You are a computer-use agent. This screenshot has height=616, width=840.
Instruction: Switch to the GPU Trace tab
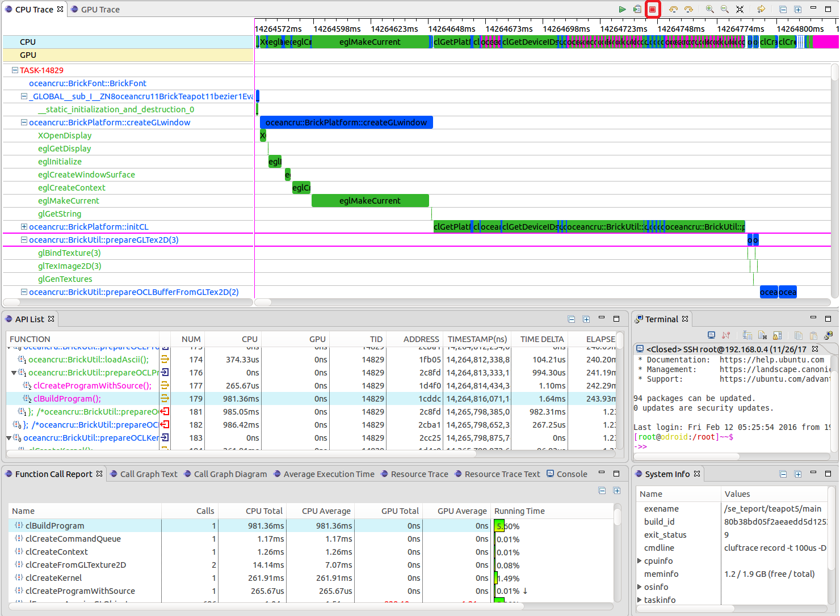(x=100, y=10)
